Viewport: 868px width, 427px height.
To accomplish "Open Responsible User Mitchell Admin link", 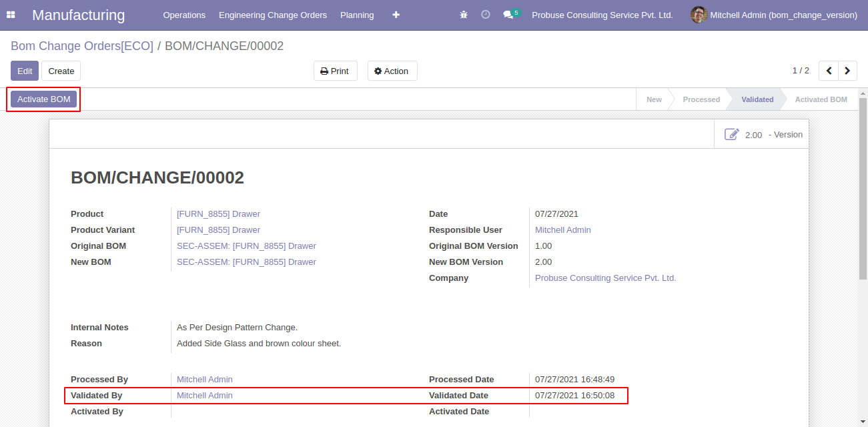I will tap(563, 230).
